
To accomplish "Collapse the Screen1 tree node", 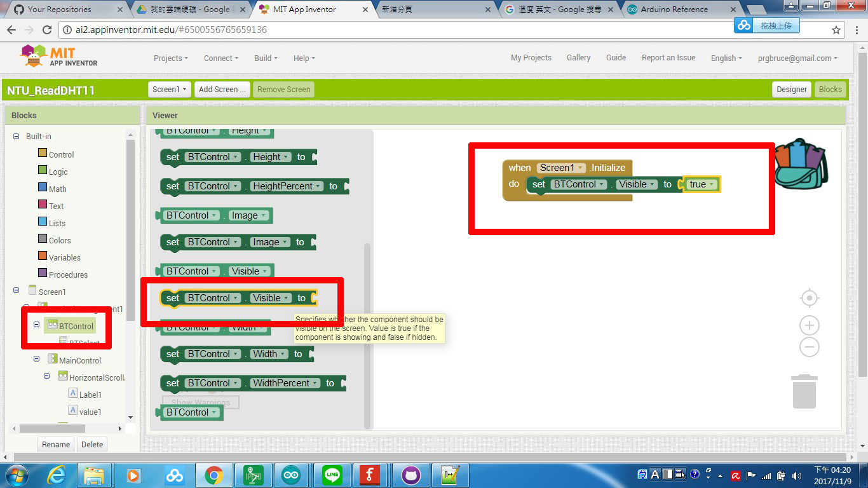I will coord(17,290).
